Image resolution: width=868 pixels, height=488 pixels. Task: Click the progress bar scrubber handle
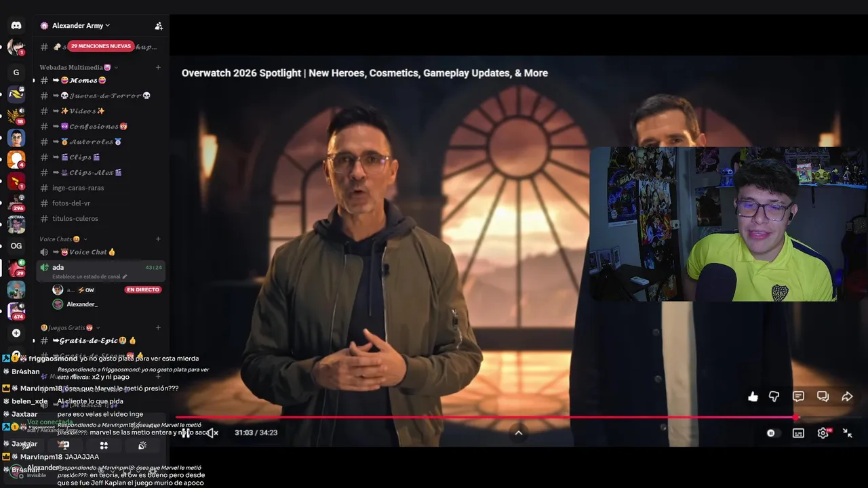point(796,418)
